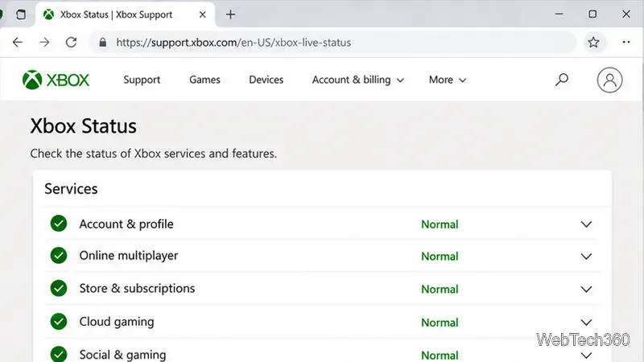Click the Account & profile label

tap(126, 224)
